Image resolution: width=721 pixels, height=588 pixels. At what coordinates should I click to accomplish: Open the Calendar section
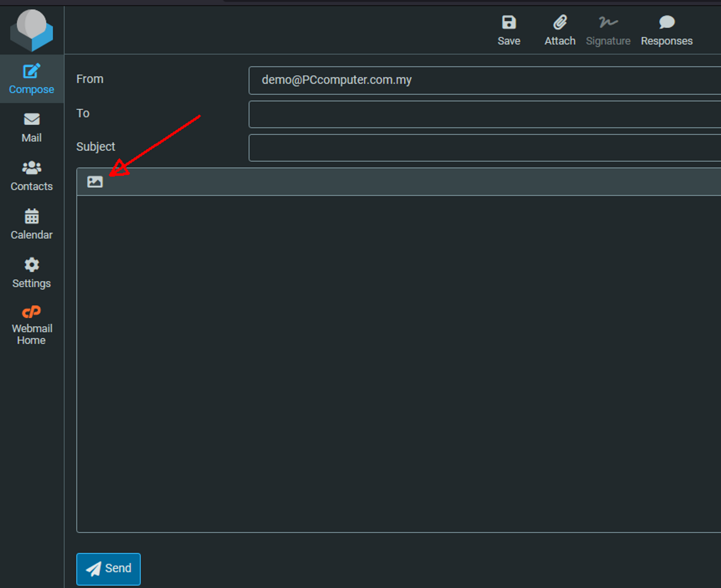point(31,224)
